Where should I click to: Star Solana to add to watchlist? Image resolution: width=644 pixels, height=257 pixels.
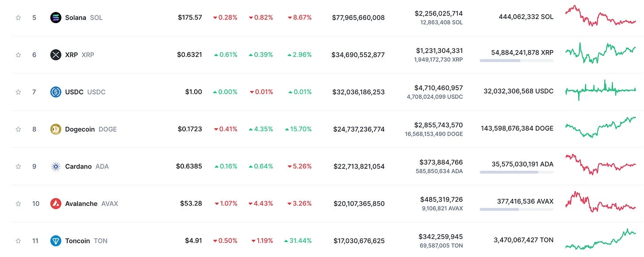(x=18, y=18)
